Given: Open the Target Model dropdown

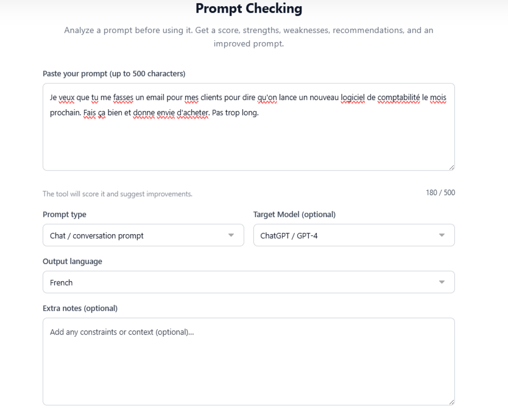Looking at the screenshot, I should (353, 235).
